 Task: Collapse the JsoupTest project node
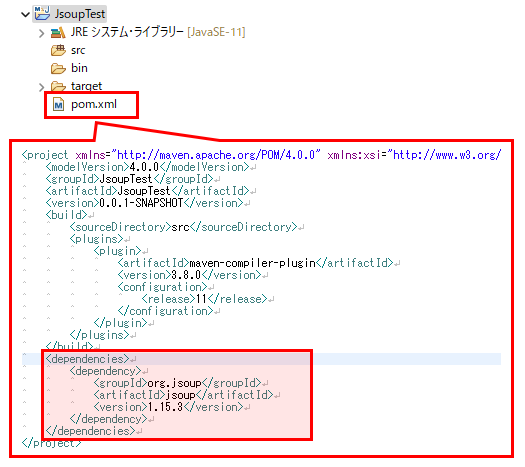click(x=25, y=14)
